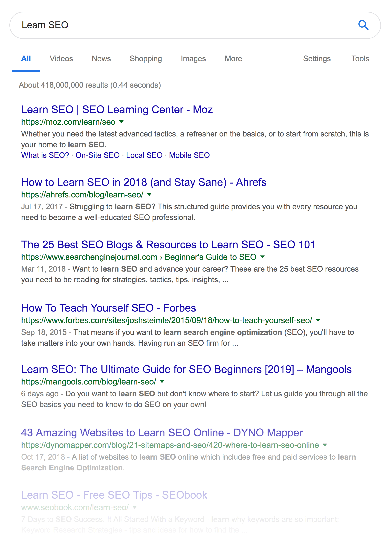392x549 pixels.
Task: Click the Jul 17, 2017 Ahrefs snippet text
Action: click(189, 212)
